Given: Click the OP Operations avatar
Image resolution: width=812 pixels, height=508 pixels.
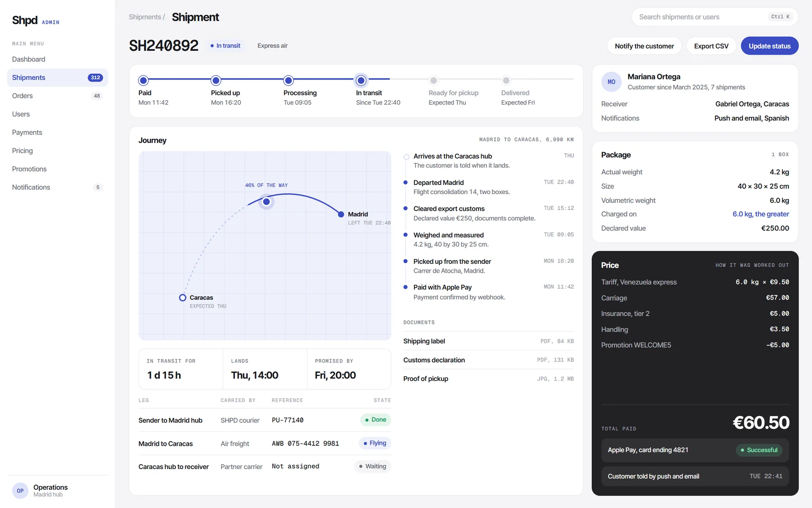Looking at the screenshot, I should click(x=20, y=491).
